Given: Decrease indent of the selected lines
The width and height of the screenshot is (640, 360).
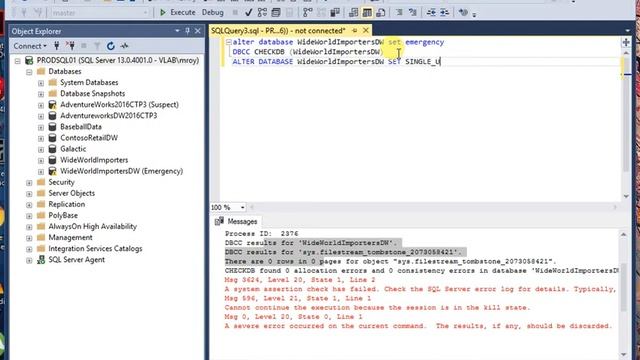Looking at the screenshot, I should click(x=431, y=13).
